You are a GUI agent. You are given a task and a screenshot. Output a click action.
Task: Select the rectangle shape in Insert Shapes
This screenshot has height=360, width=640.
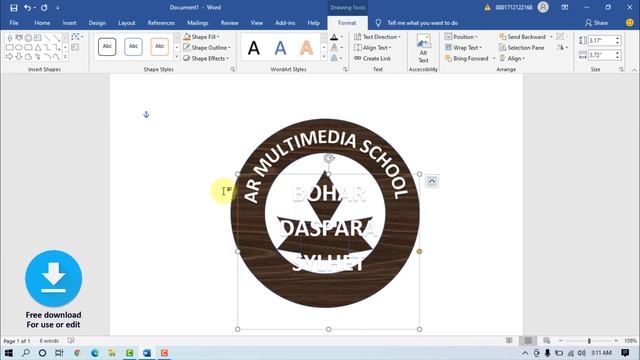[x=9, y=47]
